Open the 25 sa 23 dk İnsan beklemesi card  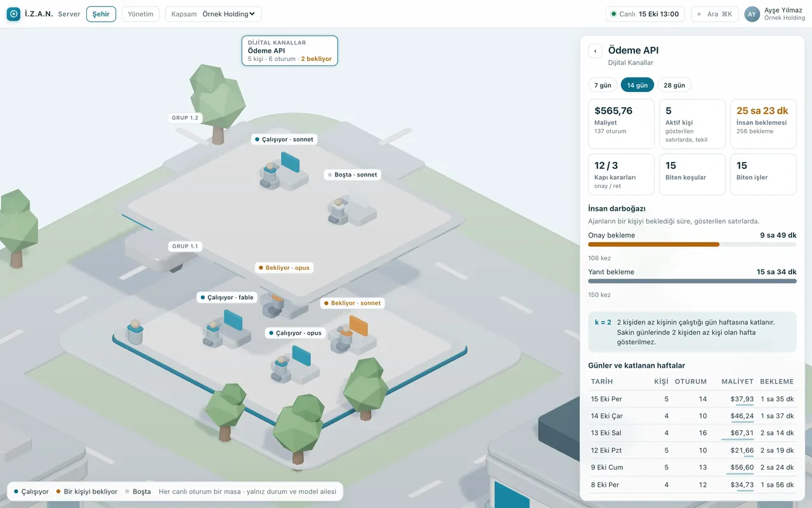click(763, 124)
